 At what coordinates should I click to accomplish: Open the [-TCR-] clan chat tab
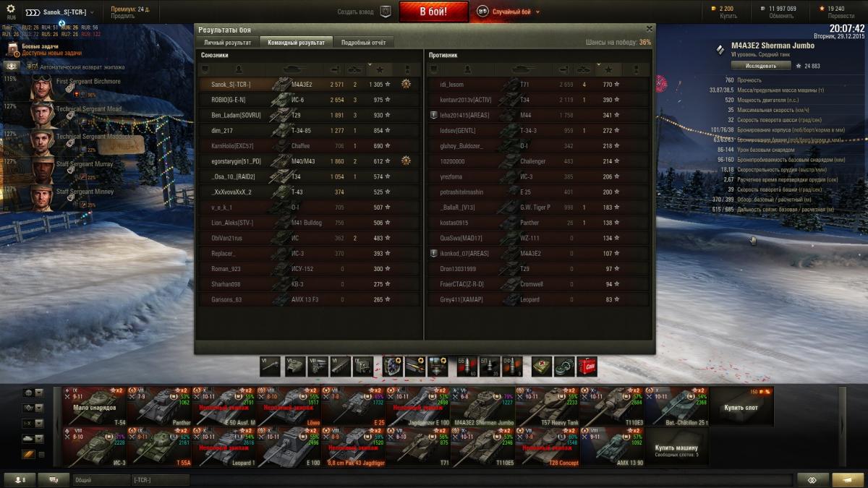click(x=159, y=480)
